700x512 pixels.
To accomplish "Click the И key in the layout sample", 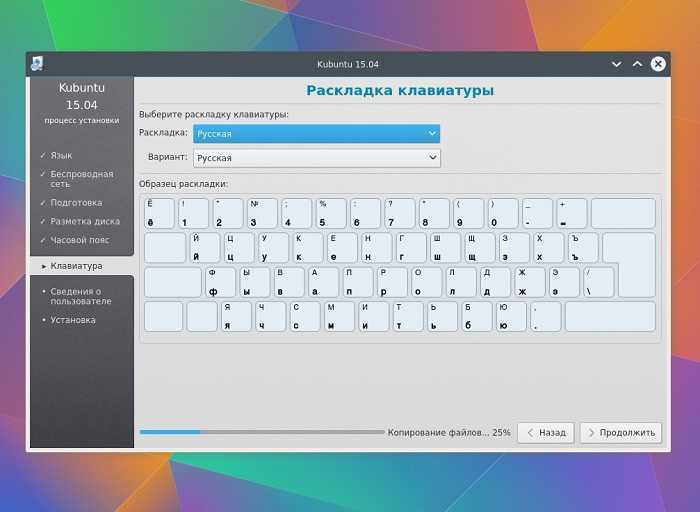I will point(374,316).
